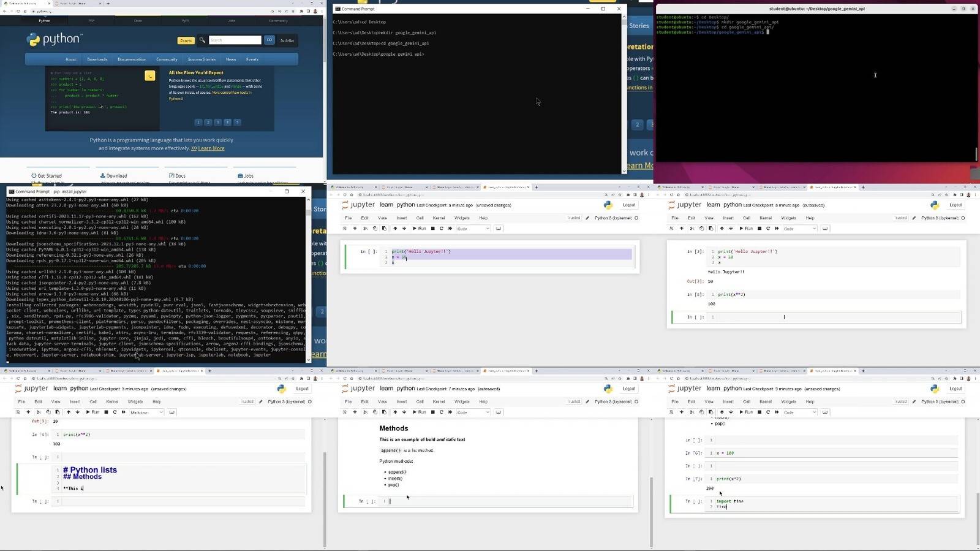Insert cell below in 'a minute ago (unsaved changes)' notebook
The image size is (980, 551).
pos(355,229)
